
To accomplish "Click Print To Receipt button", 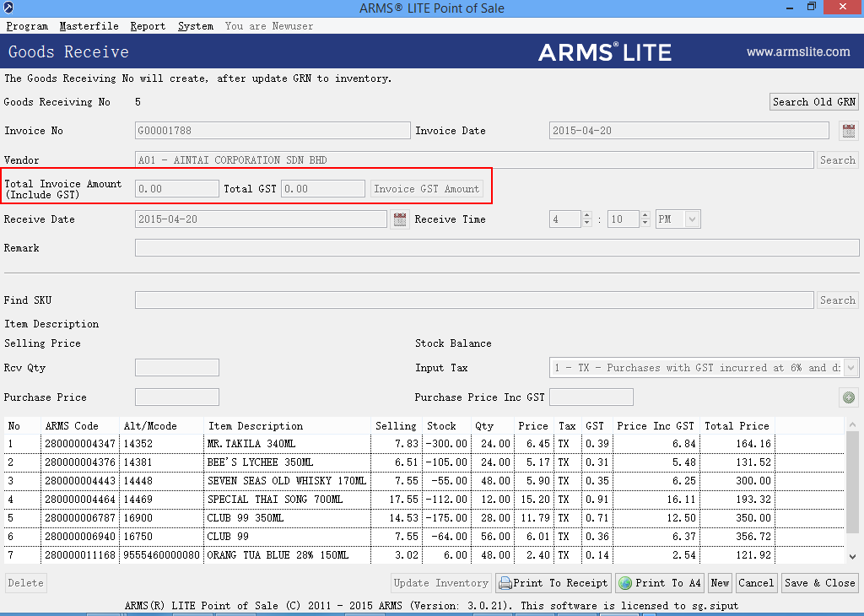I will pos(553,583).
